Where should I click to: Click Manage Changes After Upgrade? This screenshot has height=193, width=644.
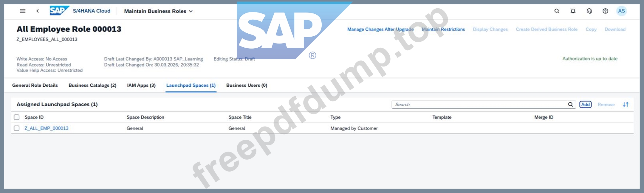coord(380,29)
